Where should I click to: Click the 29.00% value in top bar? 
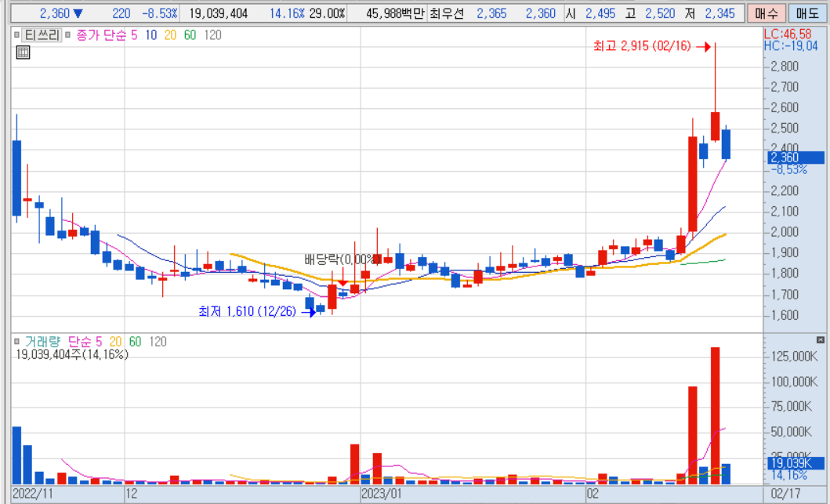click(327, 13)
